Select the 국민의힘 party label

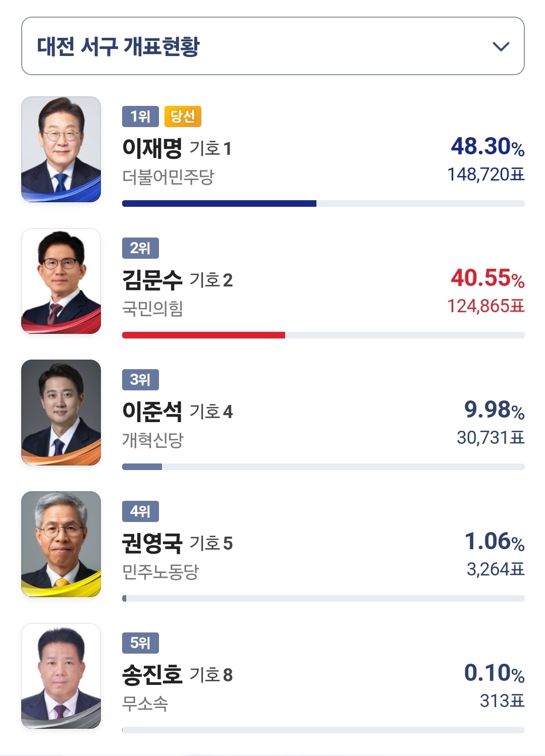pos(152,309)
